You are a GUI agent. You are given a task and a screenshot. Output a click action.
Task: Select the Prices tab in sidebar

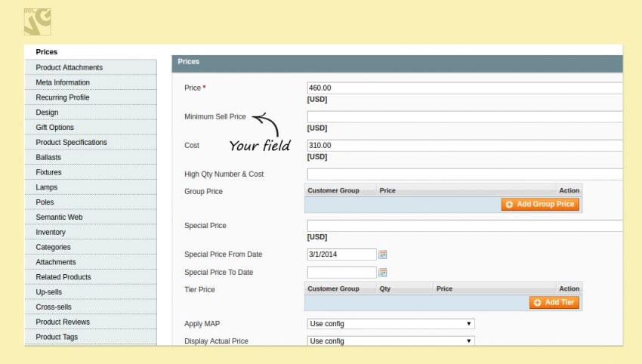91,52
